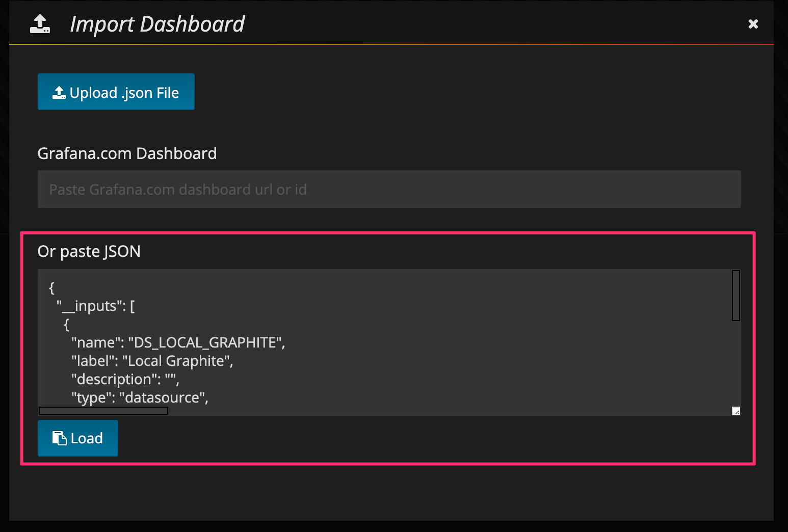Image resolution: width=788 pixels, height=532 pixels.
Task: Click the Load button
Action: (x=78, y=438)
